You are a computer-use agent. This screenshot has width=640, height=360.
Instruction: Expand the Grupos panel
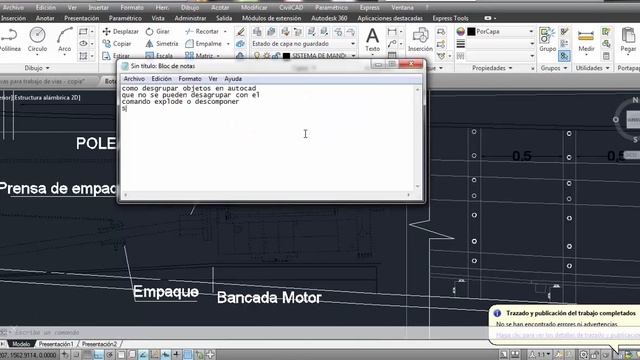point(554,68)
